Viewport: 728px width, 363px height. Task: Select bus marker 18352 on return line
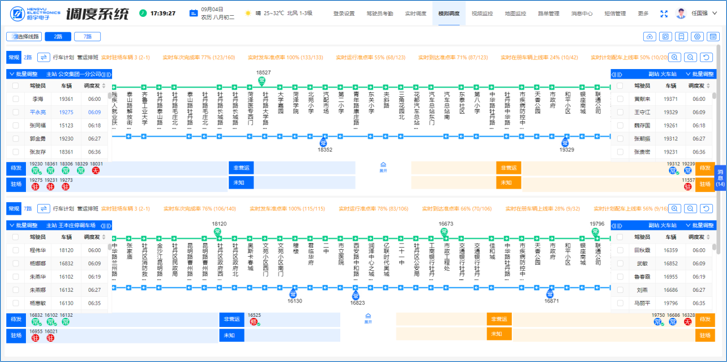point(325,142)
